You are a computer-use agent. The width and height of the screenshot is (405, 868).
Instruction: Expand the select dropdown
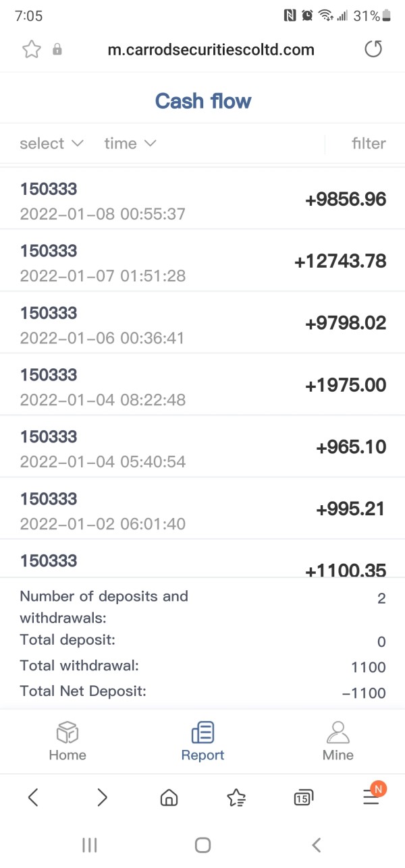[x=51, y=143]
